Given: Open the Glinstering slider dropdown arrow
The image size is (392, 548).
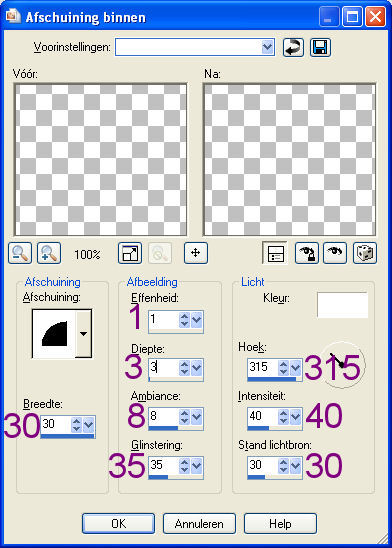Looking at the screenshot, I should coord(197,466).
